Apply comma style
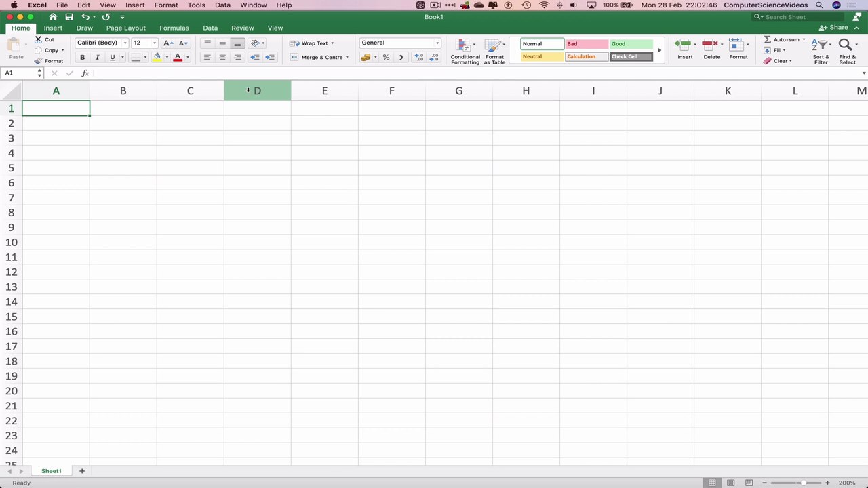The width and height of the screenshot is (868, 488). (401, 58)
